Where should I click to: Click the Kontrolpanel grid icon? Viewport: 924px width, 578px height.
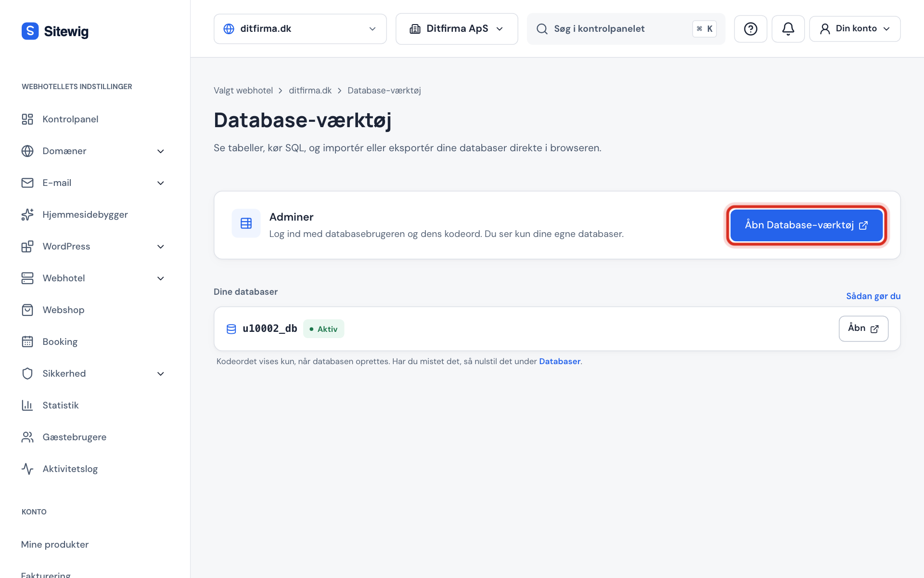tap(27, 119)
